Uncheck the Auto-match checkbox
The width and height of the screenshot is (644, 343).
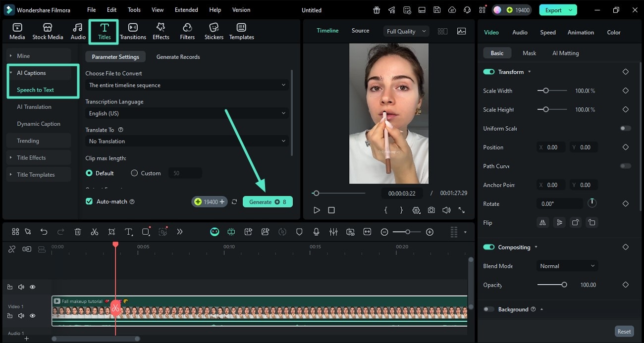(89, 201)
